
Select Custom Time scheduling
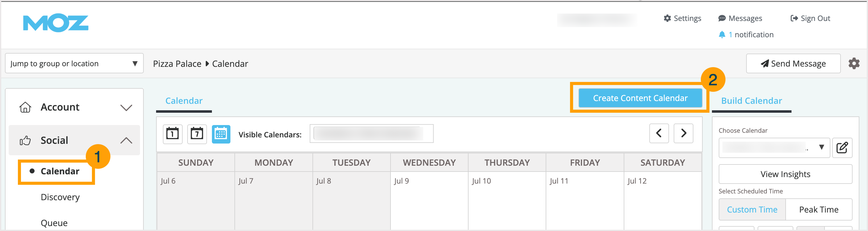[752, 209]
